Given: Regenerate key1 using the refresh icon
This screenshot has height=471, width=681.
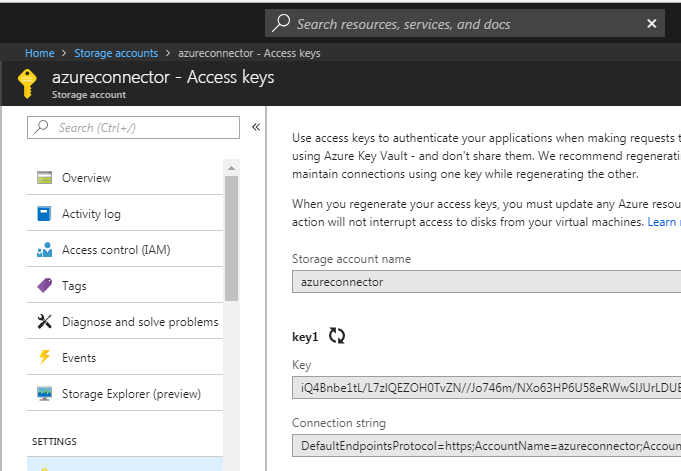Looking at the screenshot, I should 337,337.
